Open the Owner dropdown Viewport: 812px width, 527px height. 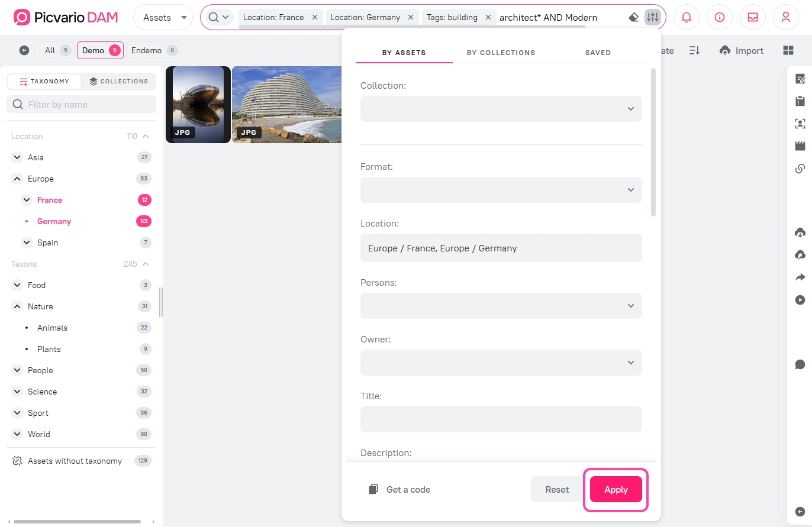tap(501, 363)
